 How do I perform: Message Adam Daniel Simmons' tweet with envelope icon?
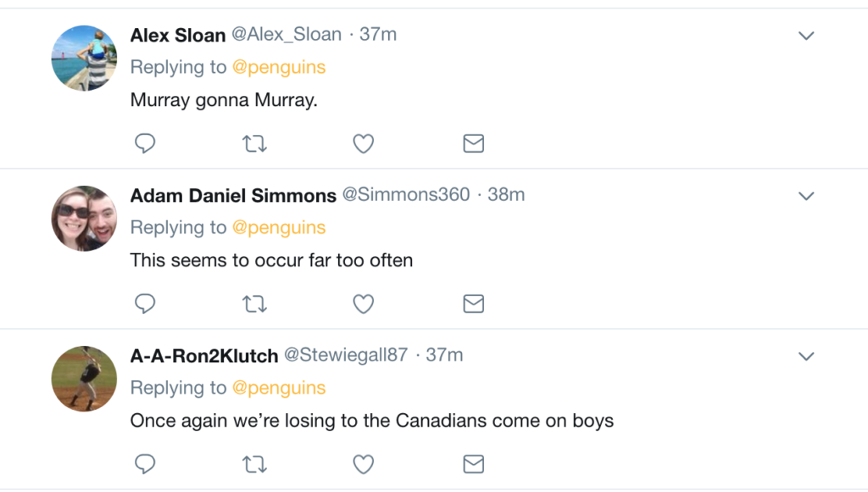[473, 304]
